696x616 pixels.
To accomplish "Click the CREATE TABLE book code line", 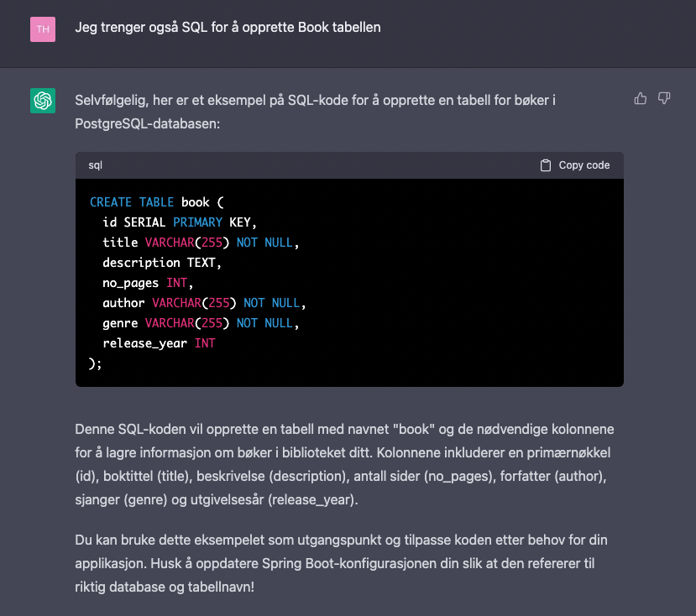I will click(x=157, y=202).
